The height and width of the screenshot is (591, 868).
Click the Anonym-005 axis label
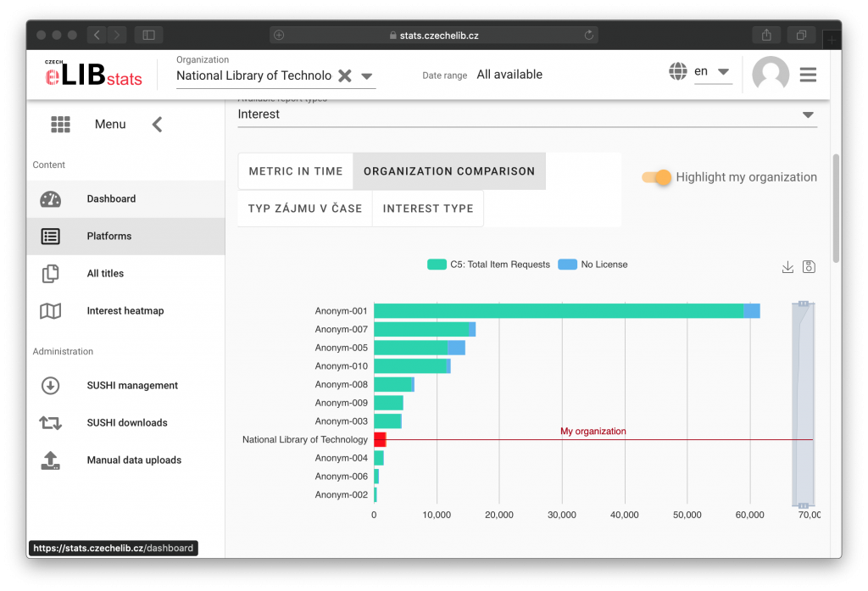(x=341, y=348)
